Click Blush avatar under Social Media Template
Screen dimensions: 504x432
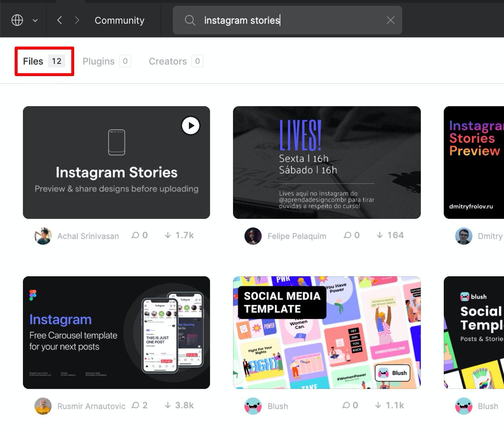(x=253, y=406)
